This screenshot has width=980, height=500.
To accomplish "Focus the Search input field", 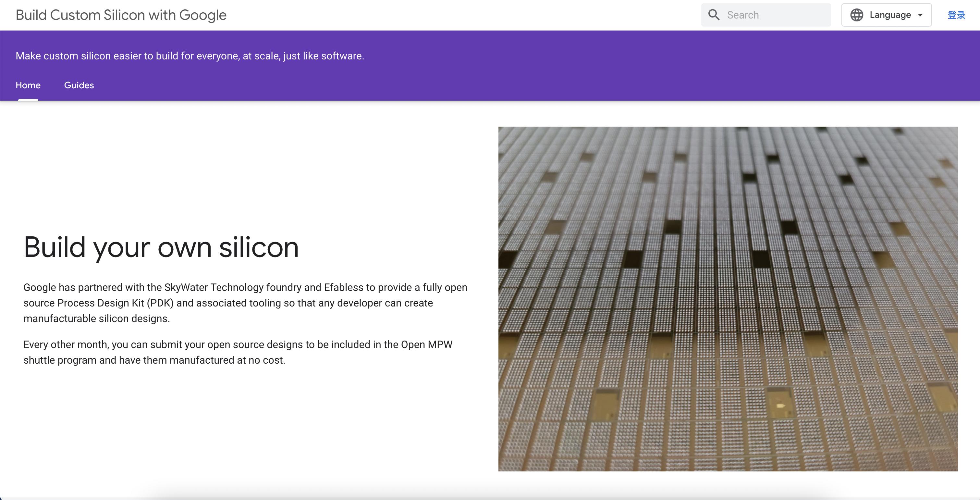I will 776,15.
